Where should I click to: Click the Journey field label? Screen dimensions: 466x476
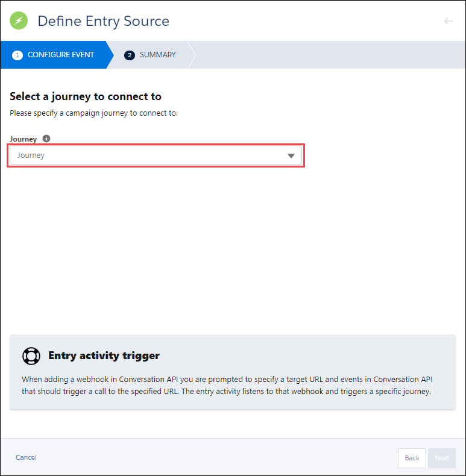pos(24,139)
